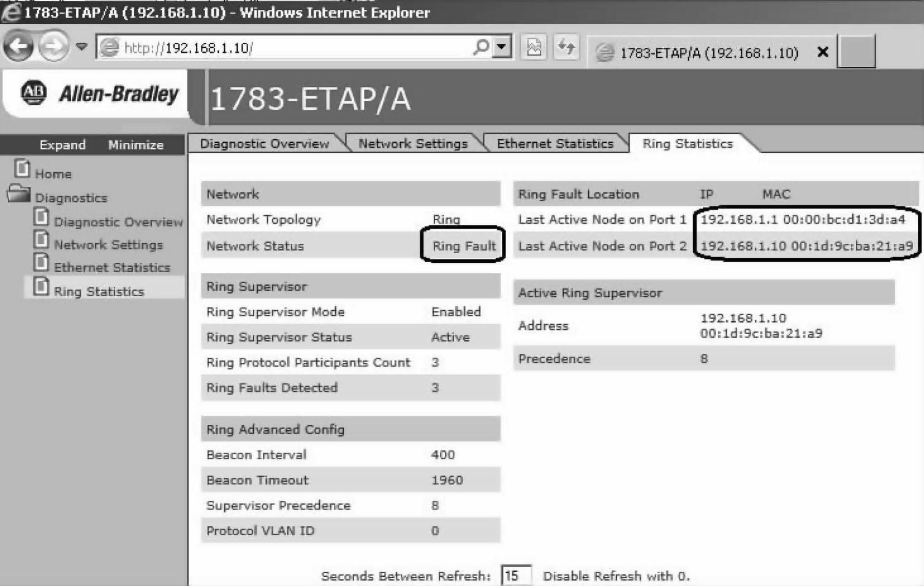Click the Diagnostics folder label
Viewport: 924px width, 586px height.
(x=71, y=198)
